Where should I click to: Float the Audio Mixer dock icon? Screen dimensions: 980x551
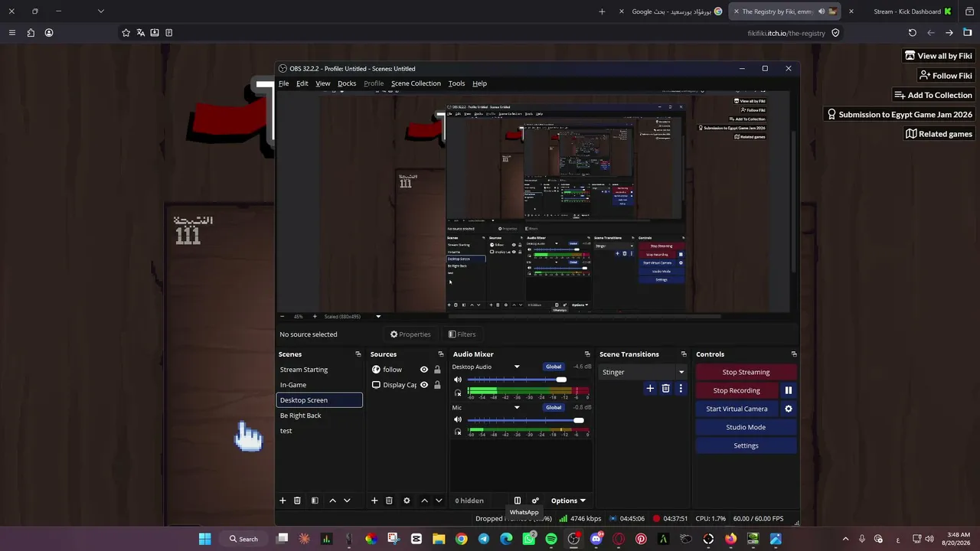(x=587, y=354)
